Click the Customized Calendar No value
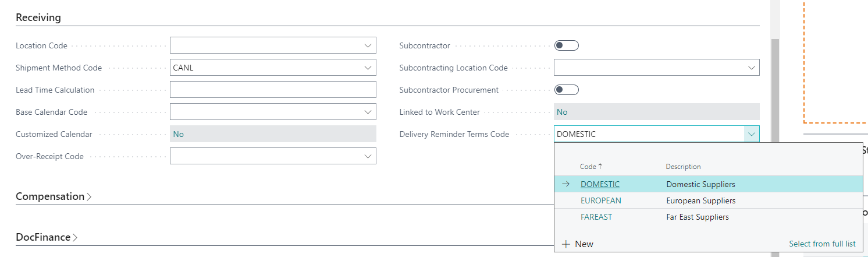The image size is (868, 257). point(179,134)
